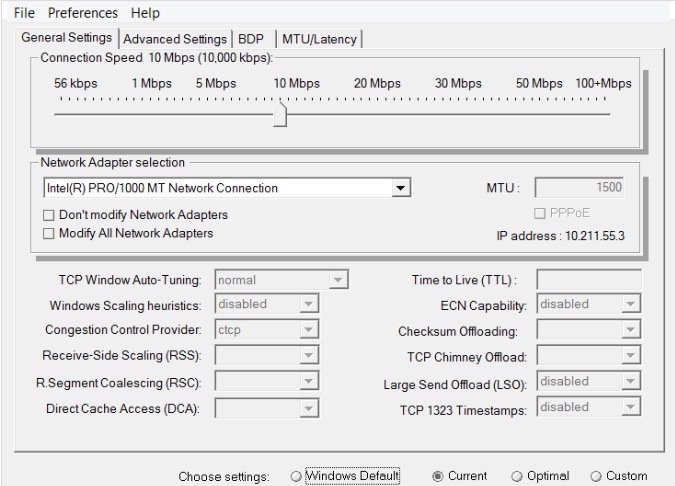Click the MTU value field
This screenshot has width=675, height=486.
click(x=579, y=187)
